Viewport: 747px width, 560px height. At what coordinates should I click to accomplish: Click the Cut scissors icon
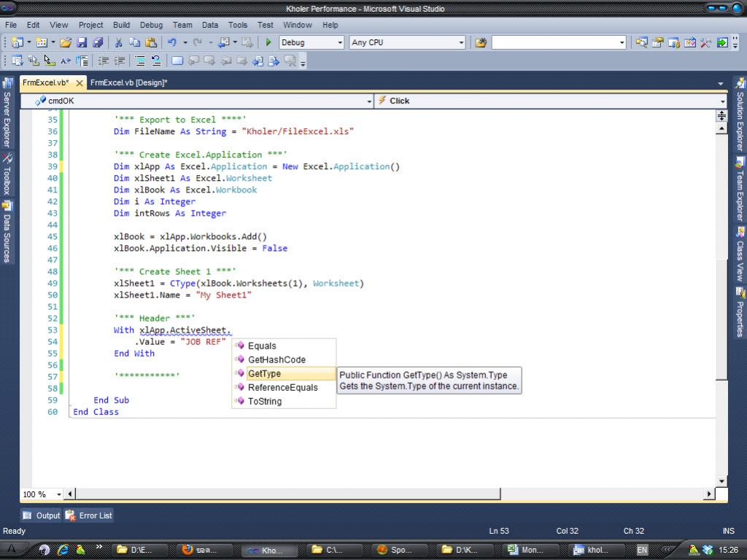click(x=118, y=42)
